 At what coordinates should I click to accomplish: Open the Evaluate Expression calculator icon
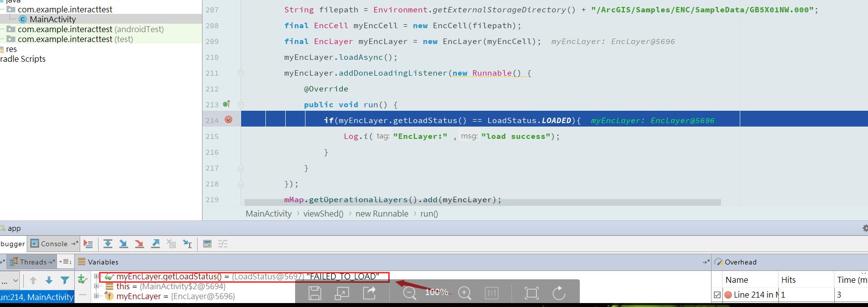207,244
